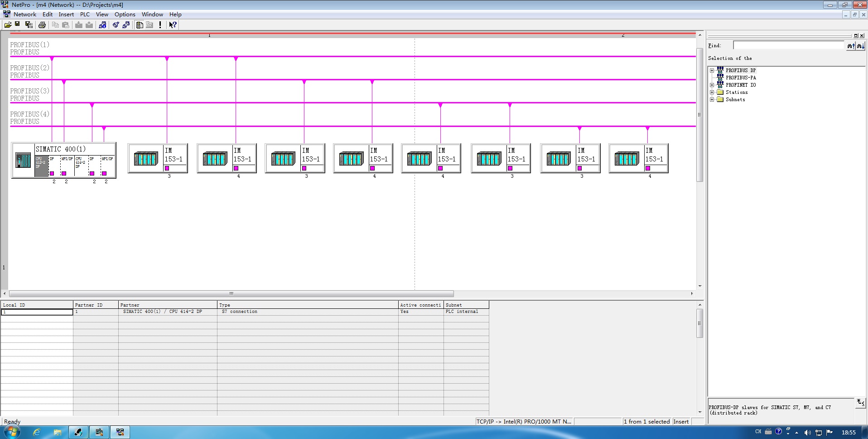The width and height of the screenshot is (868, 439).
Task: Open the Edit menu
Action: pos(48,15)
